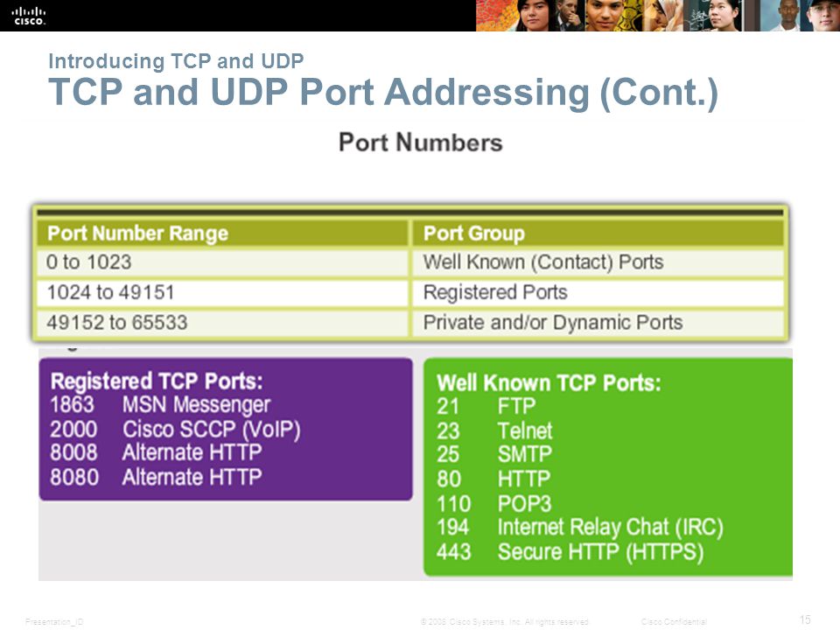Select the '8008 Alternate HTTP' line

tap(156, 452)
